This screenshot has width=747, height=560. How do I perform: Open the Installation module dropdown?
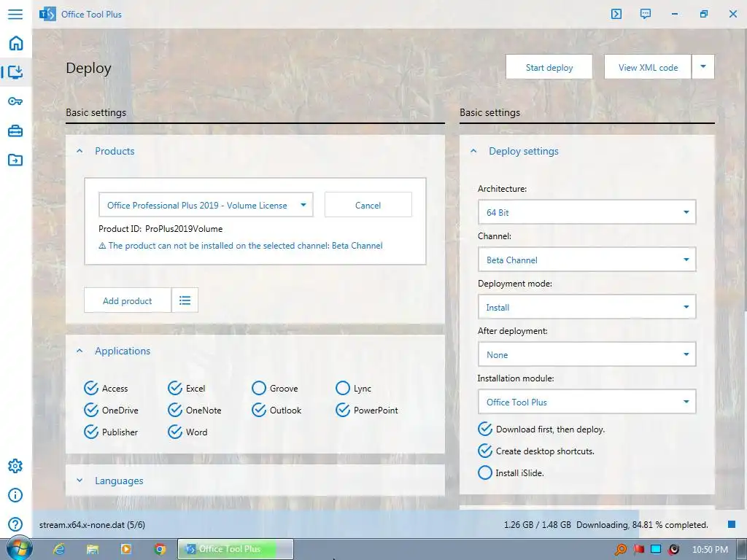click(587, 402)
